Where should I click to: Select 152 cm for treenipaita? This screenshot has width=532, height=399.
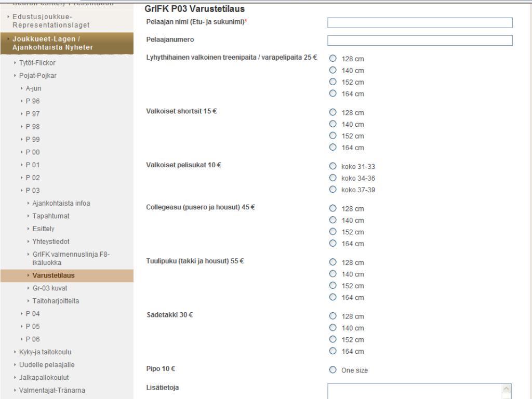click(333, 82)
